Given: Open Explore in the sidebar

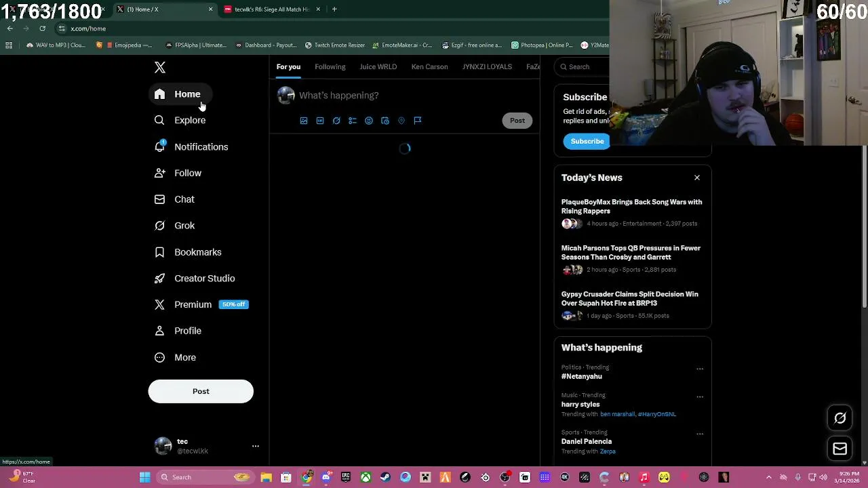Looking at the screenshot, I should tap(180, 121).
